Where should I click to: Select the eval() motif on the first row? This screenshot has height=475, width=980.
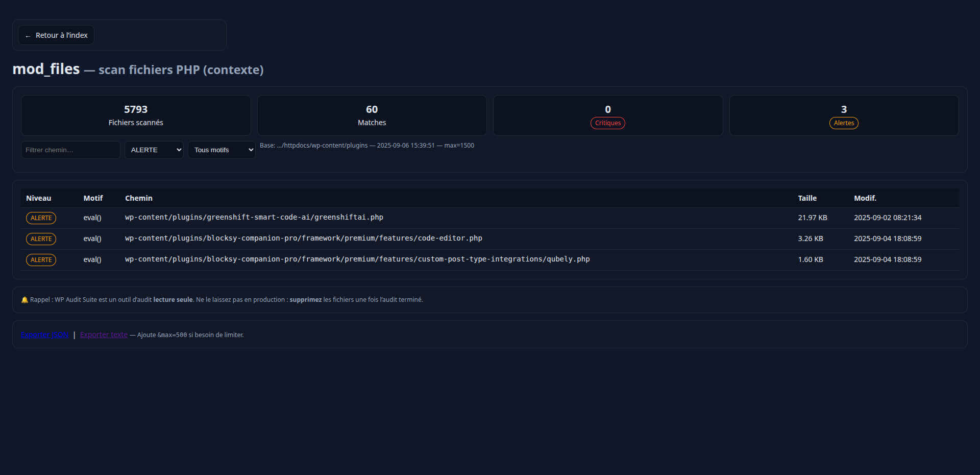click(x=92, y=218)
